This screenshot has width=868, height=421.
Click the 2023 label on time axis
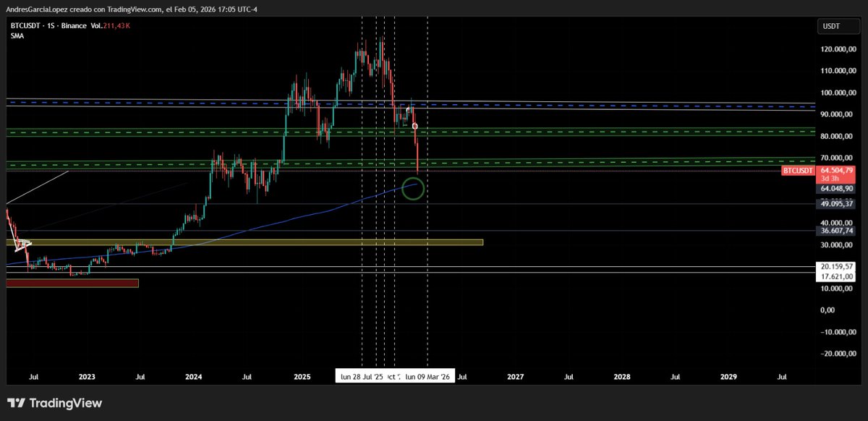click(87, 377)
